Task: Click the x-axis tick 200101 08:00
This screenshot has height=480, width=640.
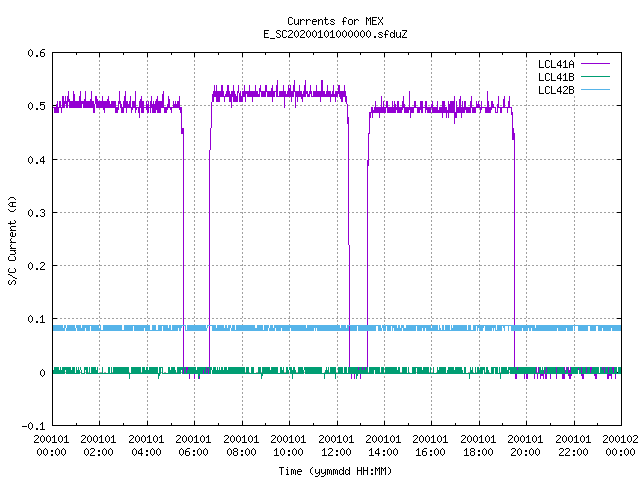Action: coord(241,446)
